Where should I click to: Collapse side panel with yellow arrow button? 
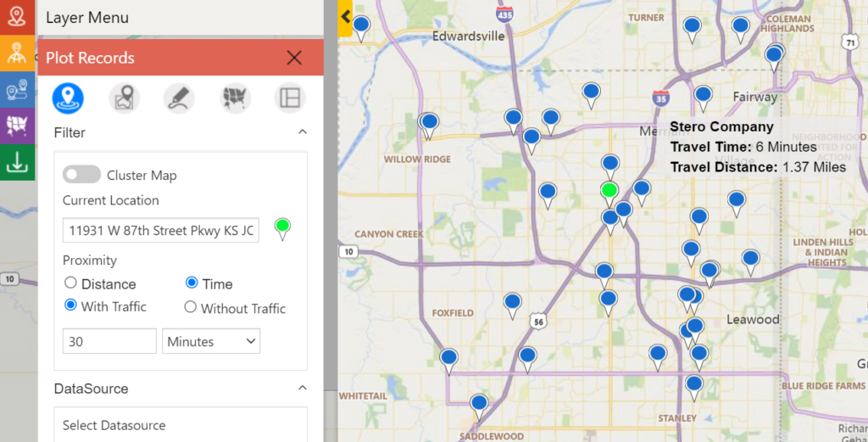point(345,17)
